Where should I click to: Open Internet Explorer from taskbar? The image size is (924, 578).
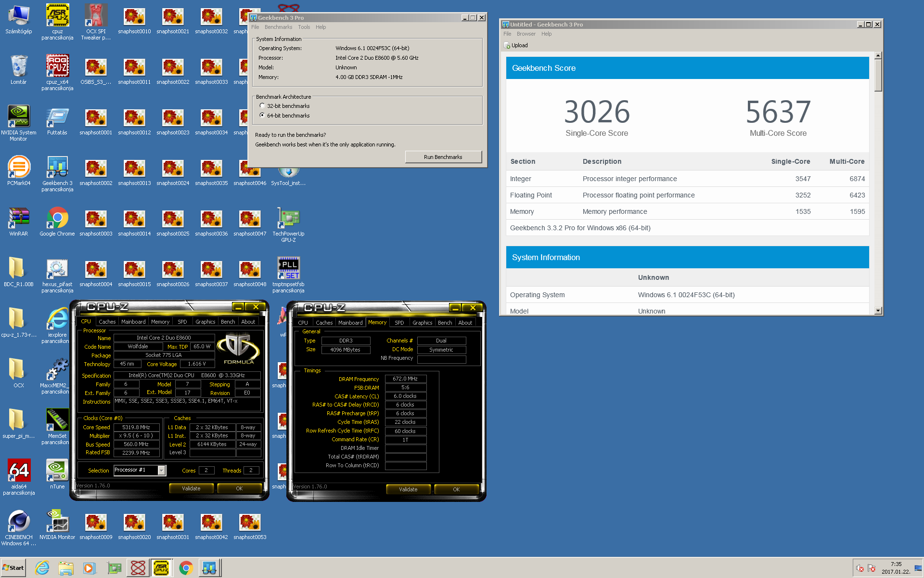click(42, 568)
